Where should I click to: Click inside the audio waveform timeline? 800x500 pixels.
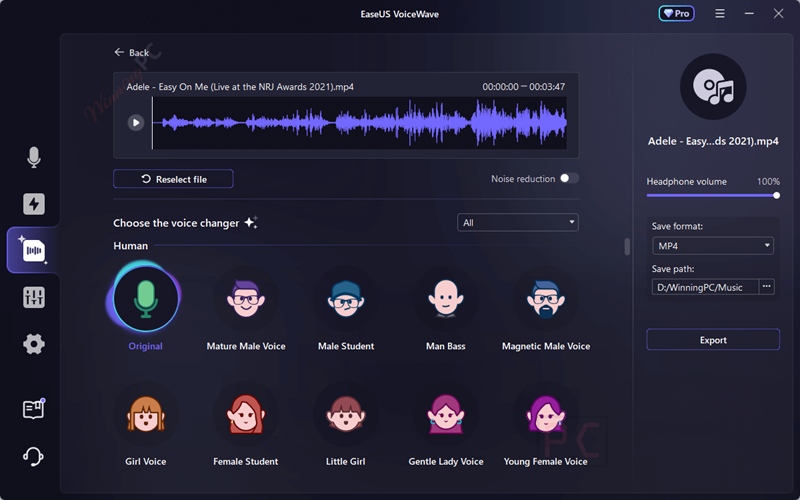click(x=360, y=123)
